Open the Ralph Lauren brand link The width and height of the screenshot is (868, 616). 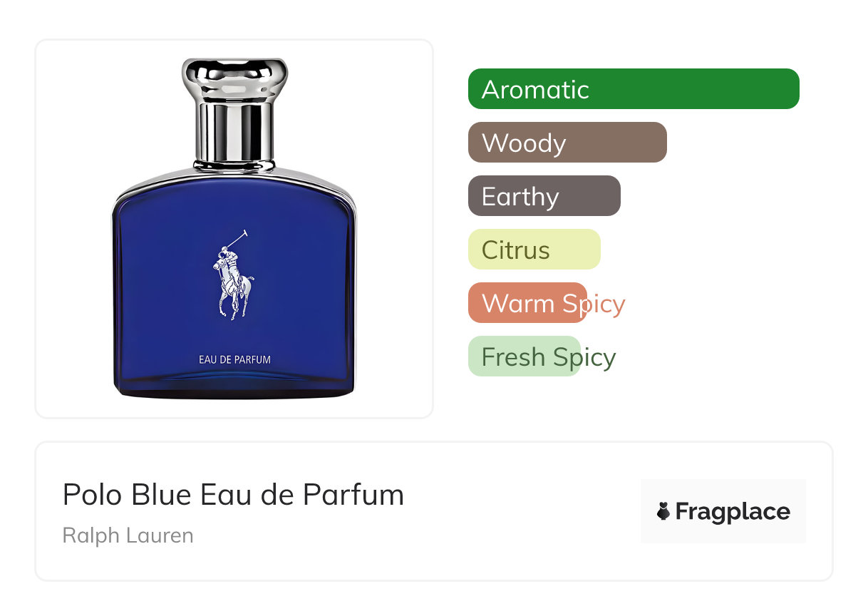pos(128,535)
